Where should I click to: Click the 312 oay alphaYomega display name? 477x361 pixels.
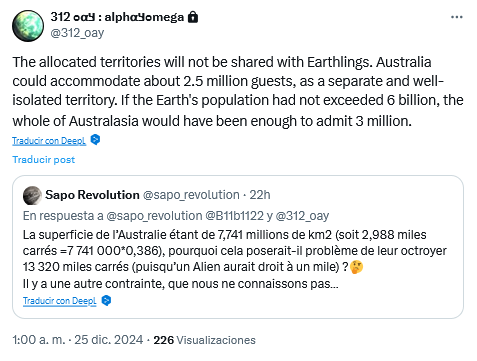117,17
